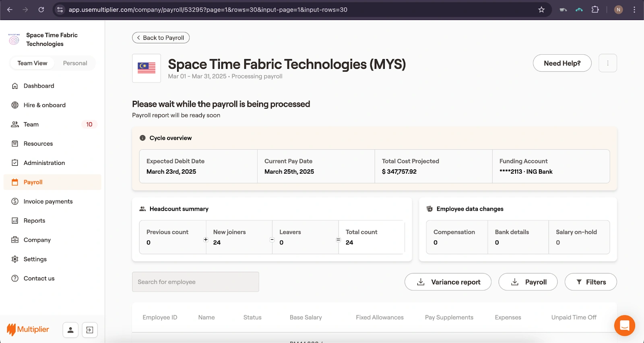Open the Administration menu item
This screenshot has width=644, height=343.
pyautogui.click(x=52, y=163)
